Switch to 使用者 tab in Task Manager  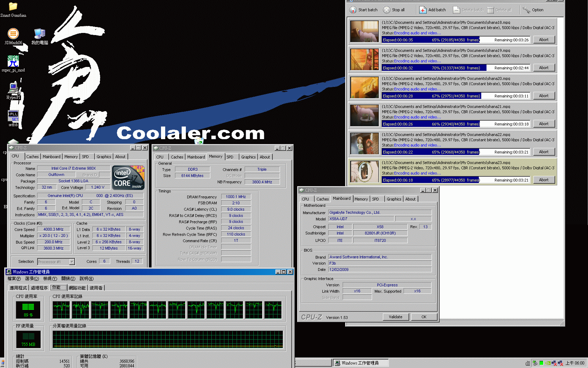pos(96,288)
